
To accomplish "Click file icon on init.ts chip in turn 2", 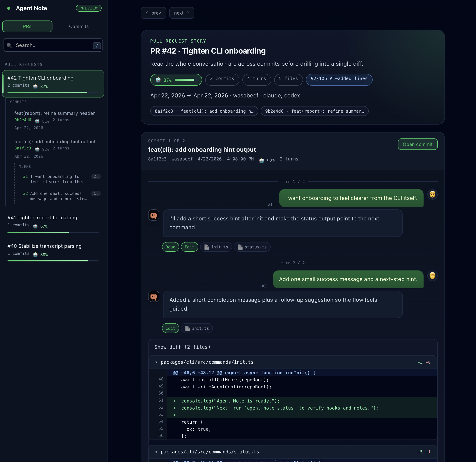I will point(188,328).
